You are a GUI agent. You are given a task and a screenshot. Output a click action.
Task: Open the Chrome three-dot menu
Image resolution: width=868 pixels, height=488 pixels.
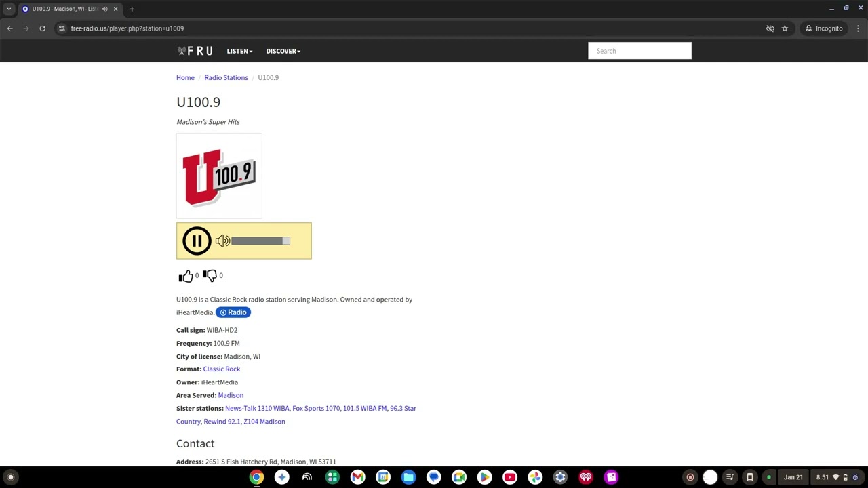click(x=858, y=28)
